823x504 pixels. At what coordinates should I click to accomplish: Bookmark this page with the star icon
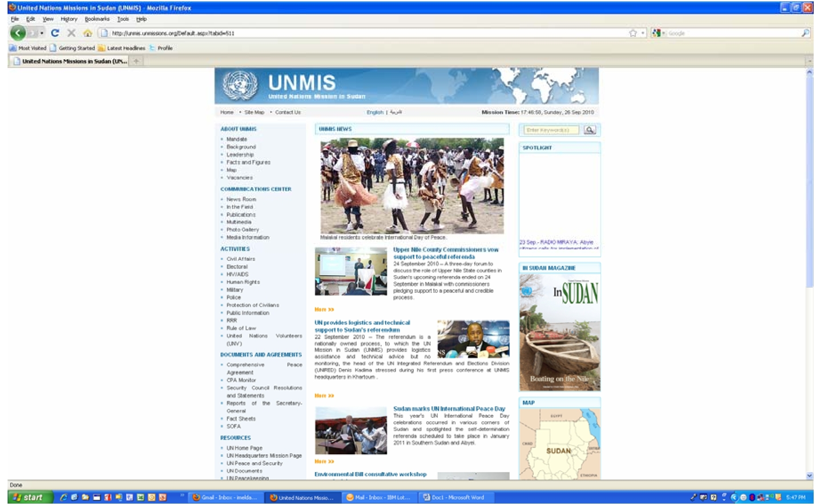click(x=633, y=33)
